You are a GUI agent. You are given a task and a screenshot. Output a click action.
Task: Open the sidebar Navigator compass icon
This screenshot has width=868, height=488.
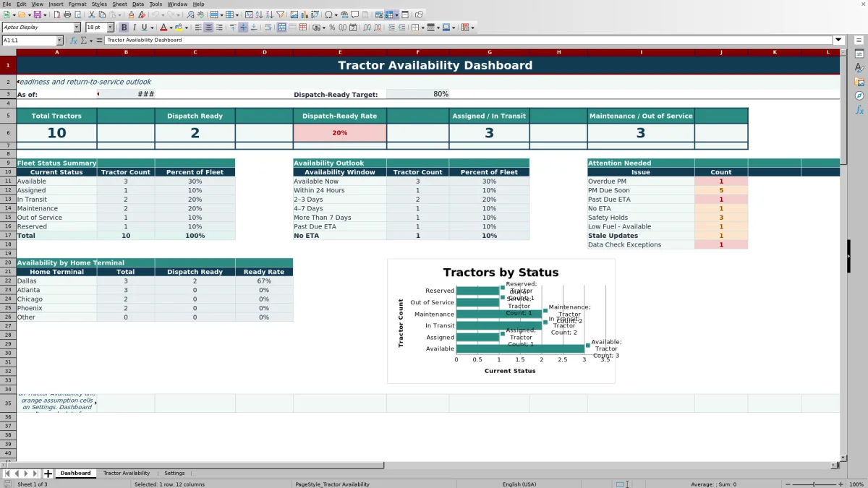[859, 95]
